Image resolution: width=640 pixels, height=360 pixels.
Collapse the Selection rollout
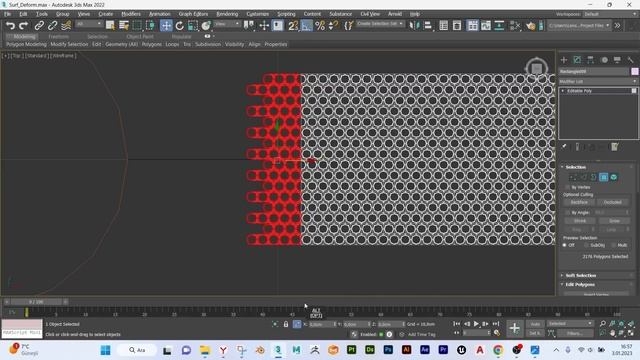coord(576,167)
